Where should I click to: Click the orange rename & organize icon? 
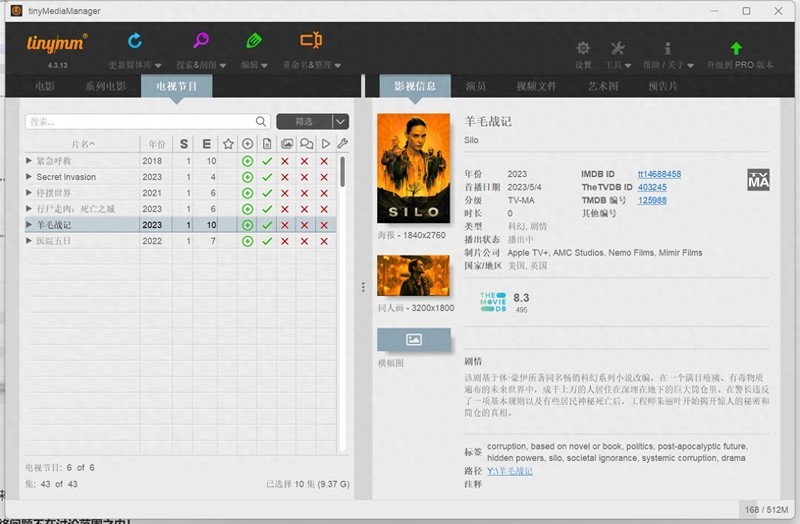[x=311, y=40]
